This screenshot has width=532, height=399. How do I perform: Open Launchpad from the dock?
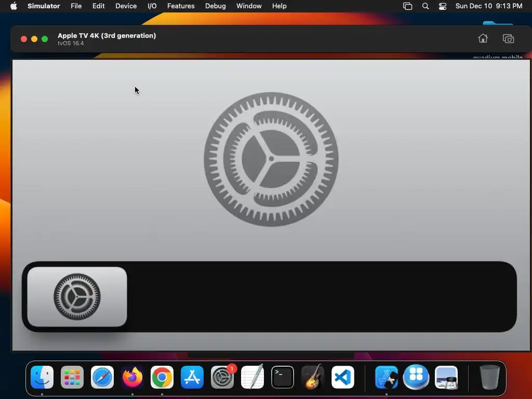(x=72, y=377)
